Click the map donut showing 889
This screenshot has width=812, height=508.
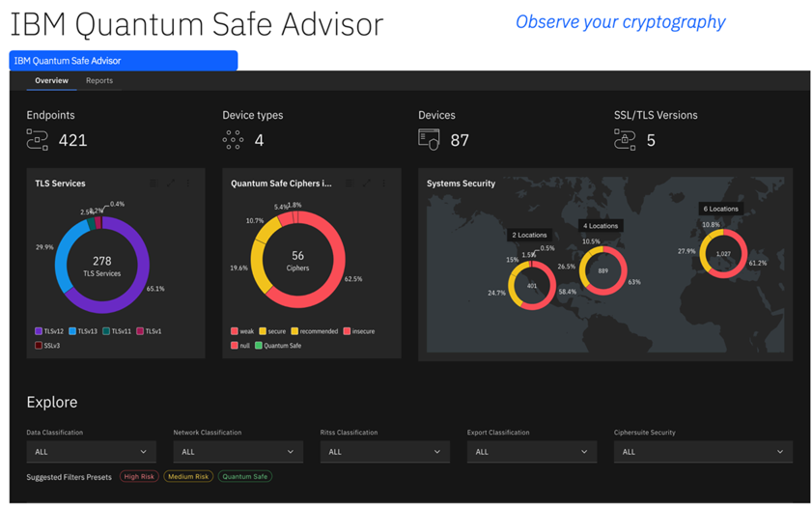pyautogui.click(x=603, y=270)
